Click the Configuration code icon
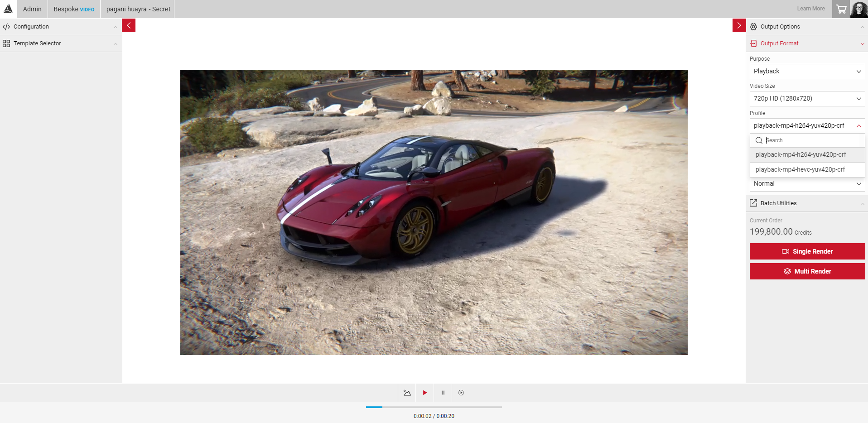The width and height of the screenshot is (868, 423). tap(6, 27)
